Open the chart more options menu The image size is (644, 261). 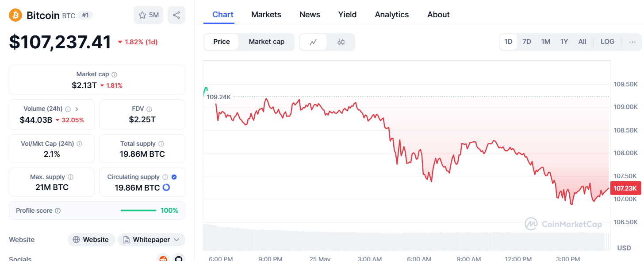[632, 42]
